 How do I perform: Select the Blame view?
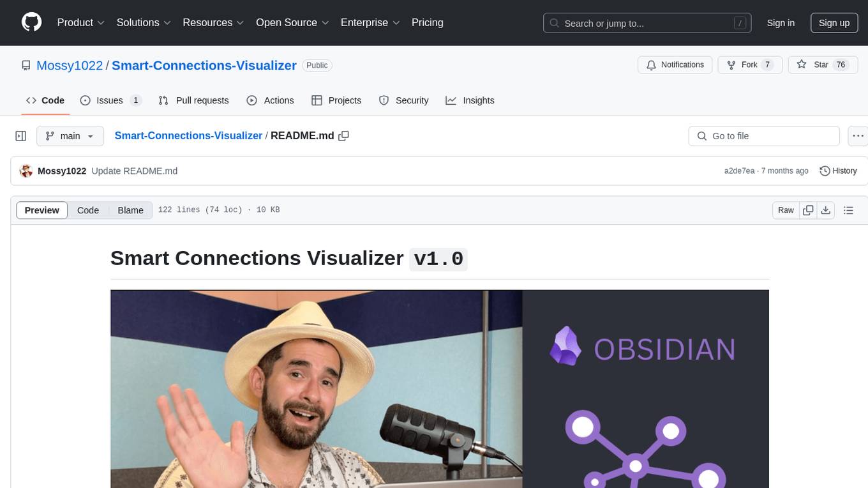130,210
